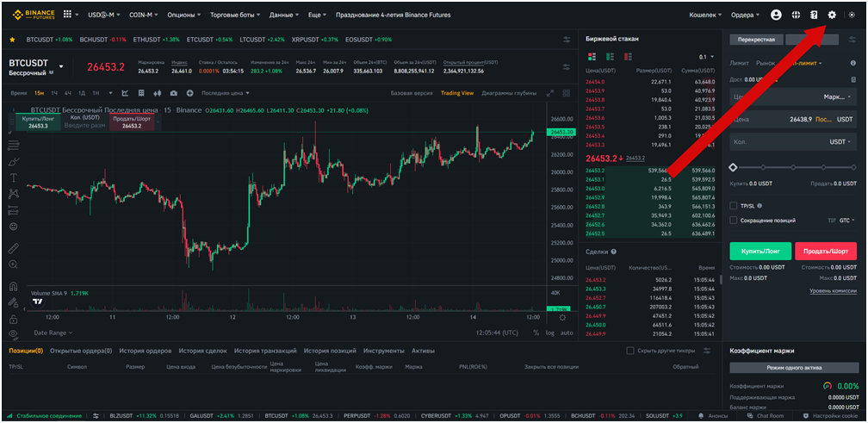Image resolution: width=868 pixels, height=423 pixels.
Task: Select the text drawing tool
Action: [13, 177]
